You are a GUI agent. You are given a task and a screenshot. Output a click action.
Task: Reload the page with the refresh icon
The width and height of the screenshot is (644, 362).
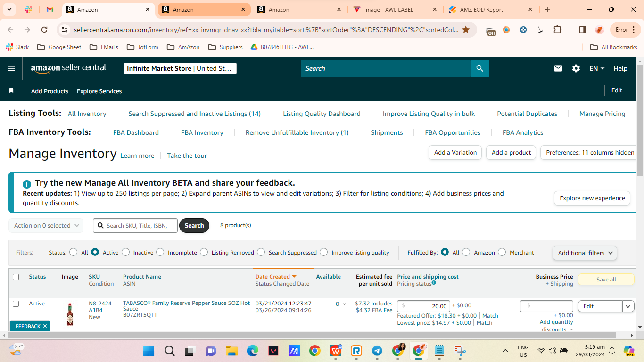(44, 30)
